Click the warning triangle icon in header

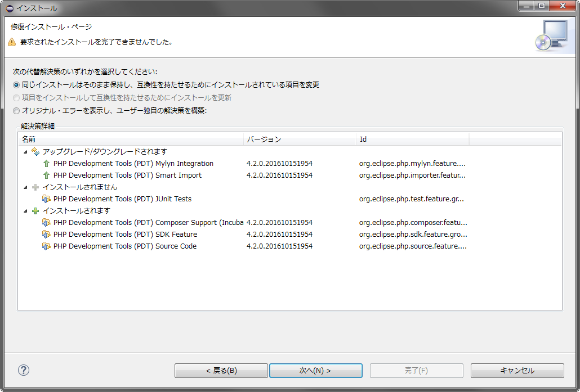click(x=12, y=42)
